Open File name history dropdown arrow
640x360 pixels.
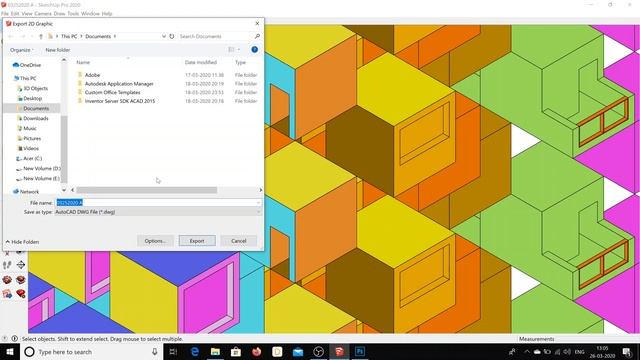click(x=258, y=202)
